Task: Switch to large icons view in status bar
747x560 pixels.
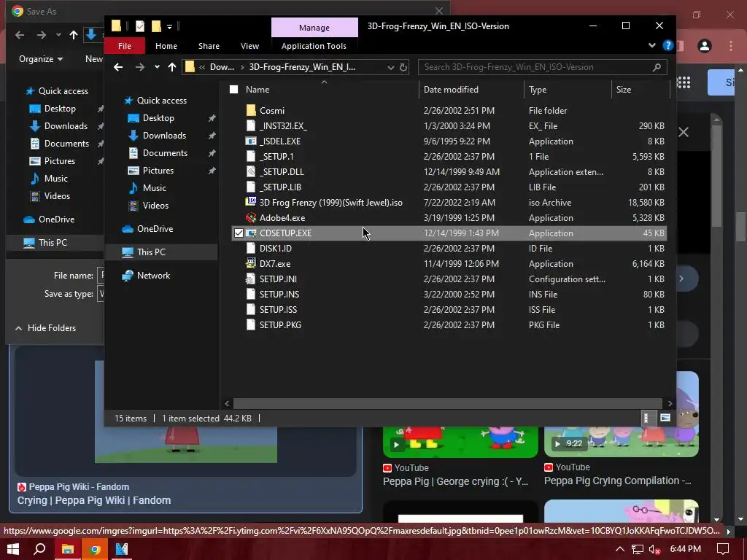Action: (665, 418)
